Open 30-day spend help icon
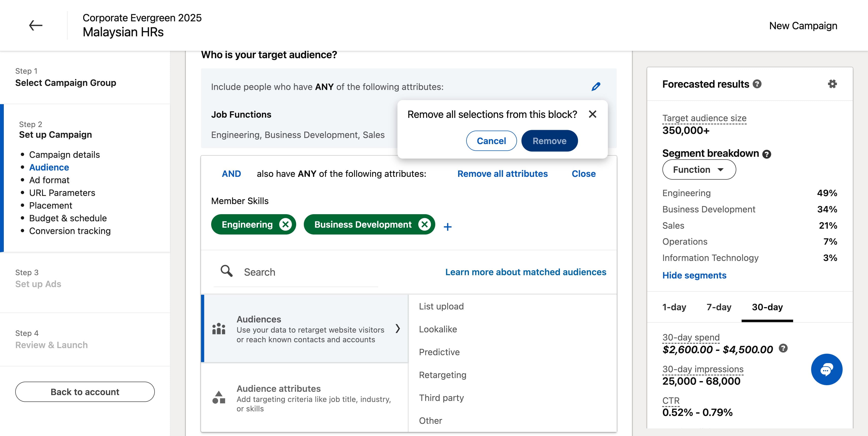Image resolution: width=868 pixels, height=436 pixels. pos(783,348)
